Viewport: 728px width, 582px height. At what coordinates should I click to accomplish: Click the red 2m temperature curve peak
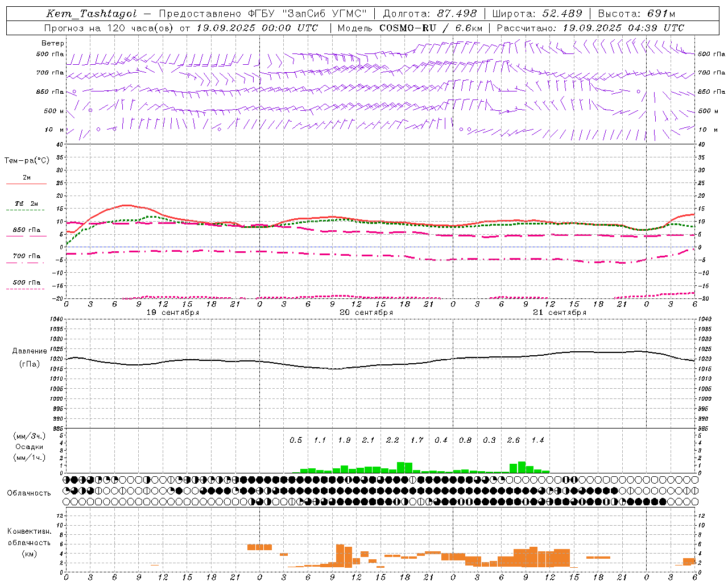[126, 205]
